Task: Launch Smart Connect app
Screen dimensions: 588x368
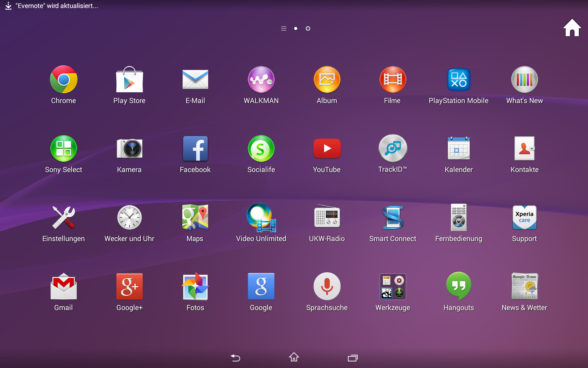Action: click(393, 217)
